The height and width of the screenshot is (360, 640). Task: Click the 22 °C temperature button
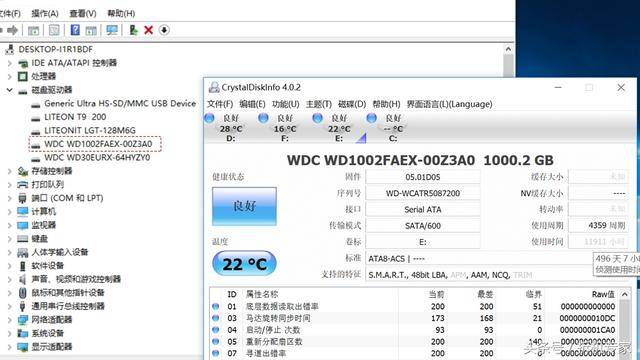coord(244,264)
